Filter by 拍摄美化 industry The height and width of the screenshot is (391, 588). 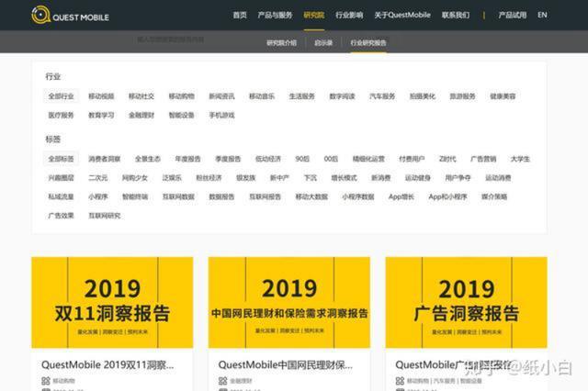423,96
